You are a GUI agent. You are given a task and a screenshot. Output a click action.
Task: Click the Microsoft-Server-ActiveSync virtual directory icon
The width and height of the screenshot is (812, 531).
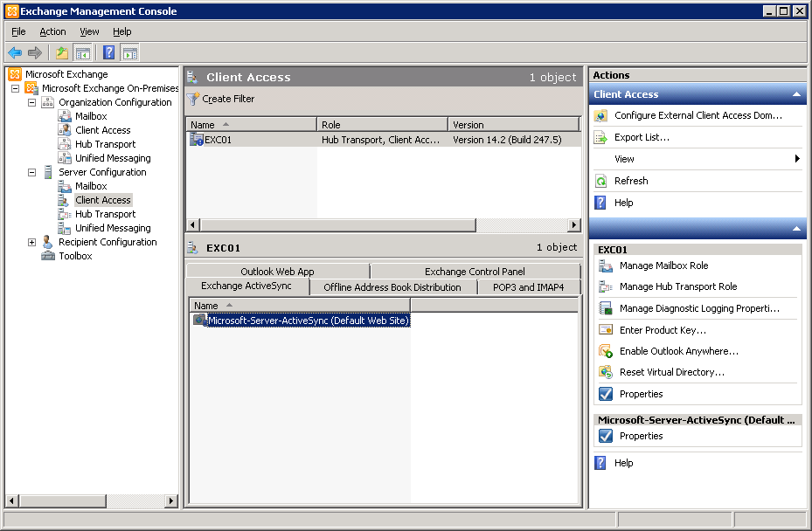(x=199, y=320)
